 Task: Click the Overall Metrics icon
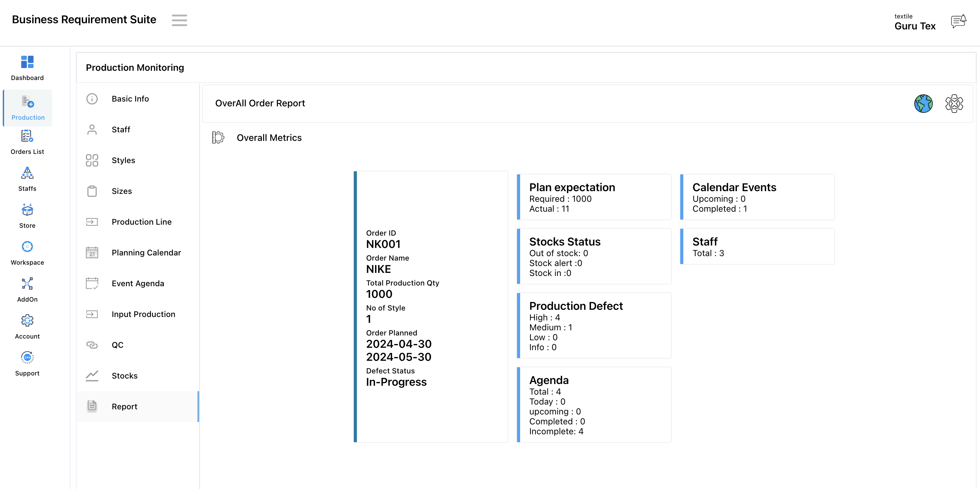[x=218, y=137]
